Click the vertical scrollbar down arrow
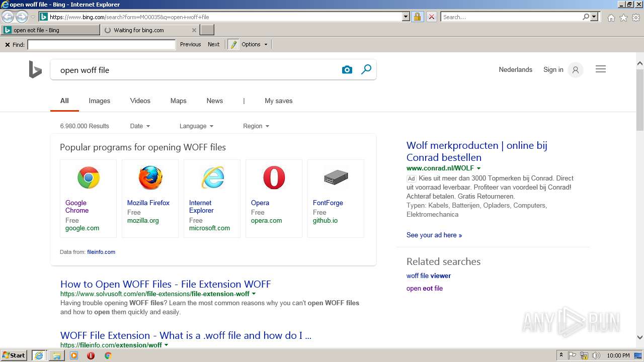 (640, 338)
